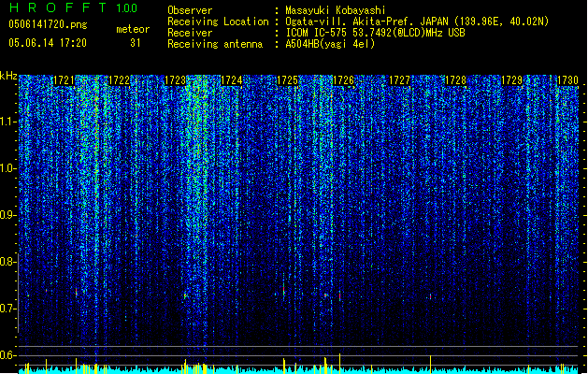Image resolution: width=588 pixels, height=374 pixels.
Task: Click observer name Masayuki Kobayashi
Action: coord(336,10)
